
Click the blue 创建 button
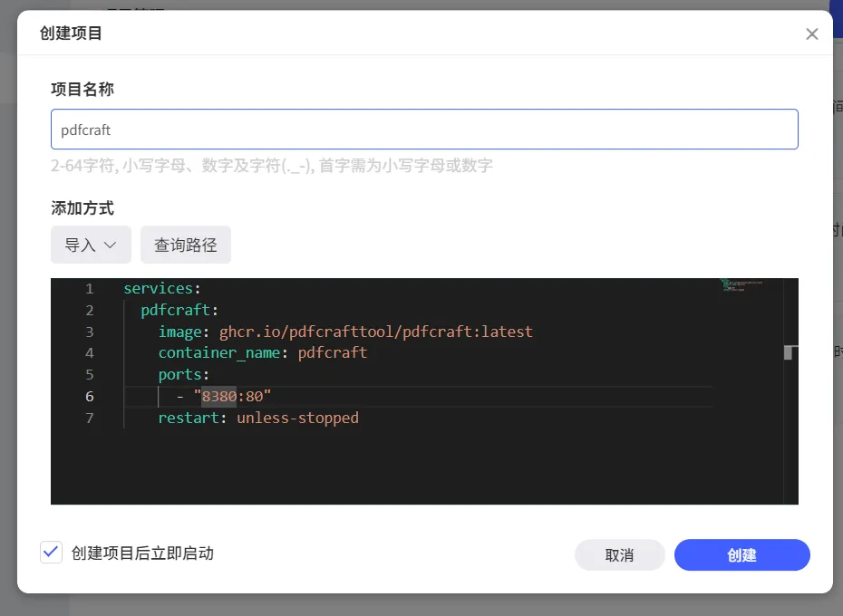pyautogui.click(x=741, y=554)
